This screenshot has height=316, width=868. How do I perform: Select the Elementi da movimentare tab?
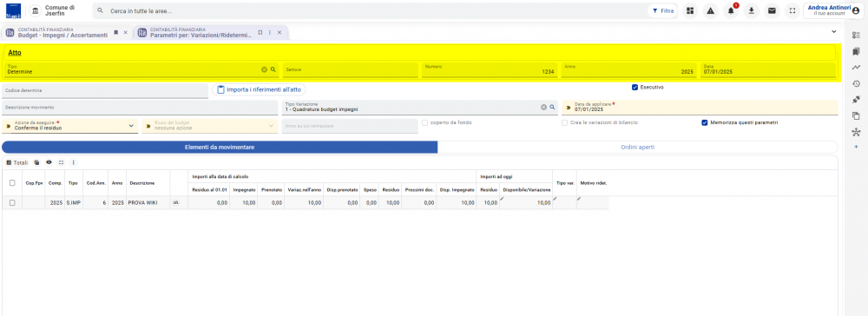pyautogui.click(x=220, y=148)
